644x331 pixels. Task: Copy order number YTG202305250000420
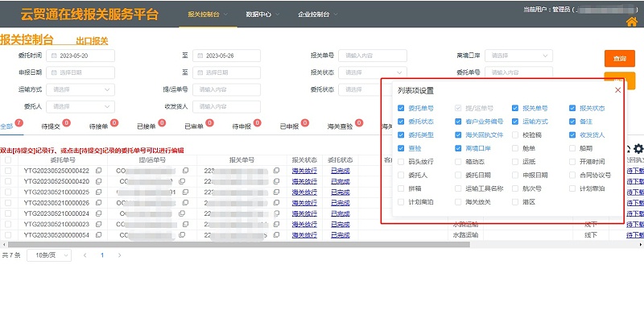pyautogui.click(x=98, y=181)
